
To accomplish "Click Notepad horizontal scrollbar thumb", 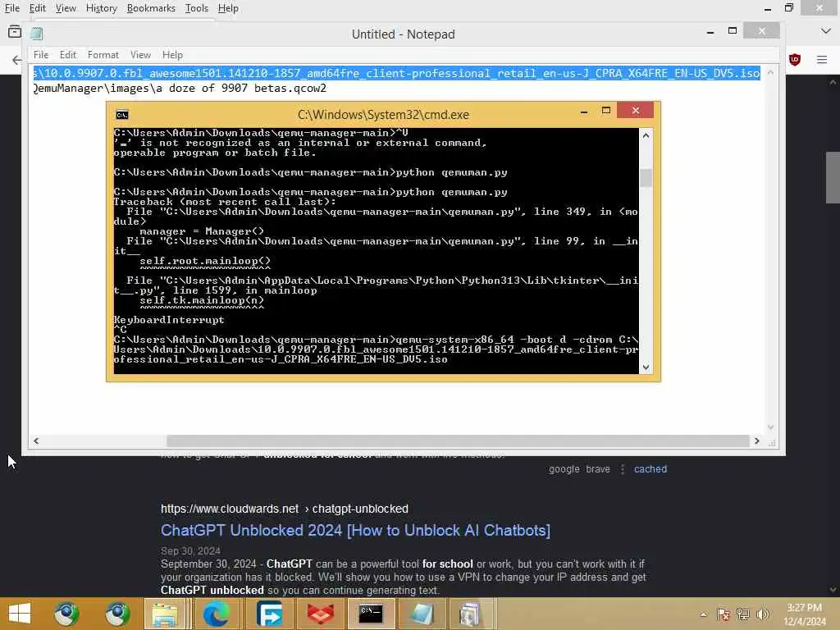I will tap(458, 441).
